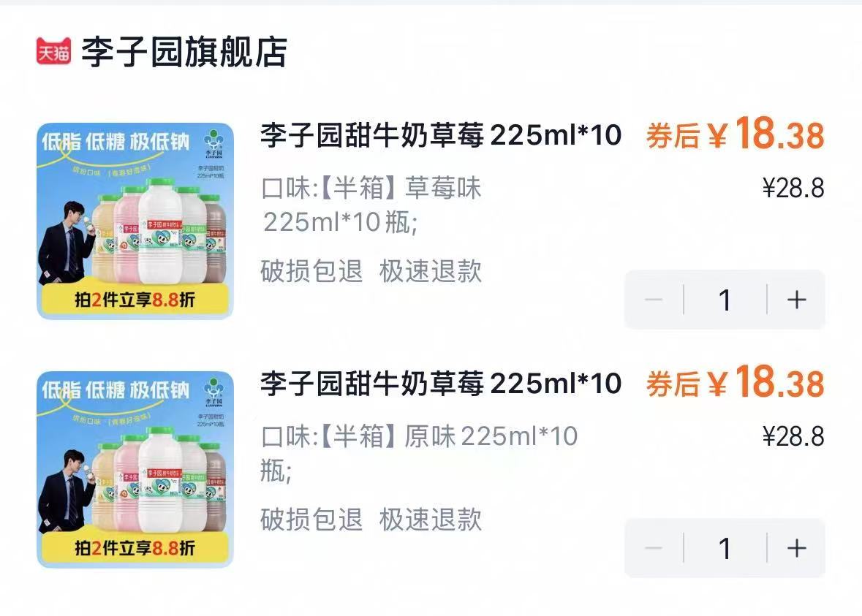Click 券后 ¥18.38 price of 草莓味 item
This screenshot has height=616, width=862.
pyautogui.click(x=735, y=135)
